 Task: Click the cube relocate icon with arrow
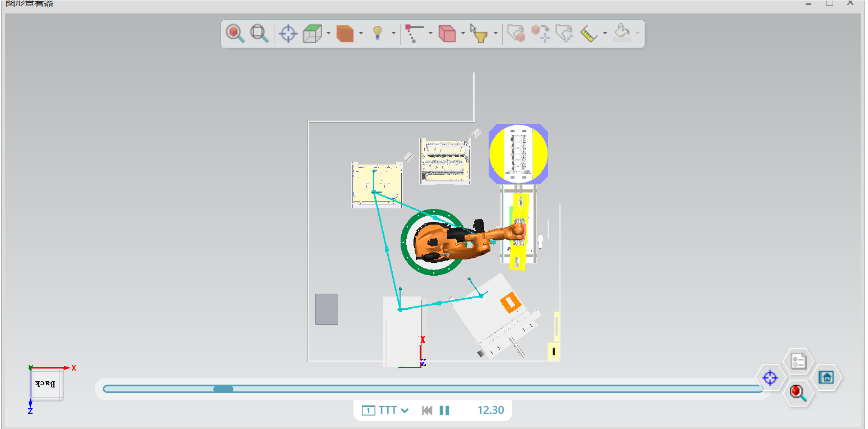point(540,34)
